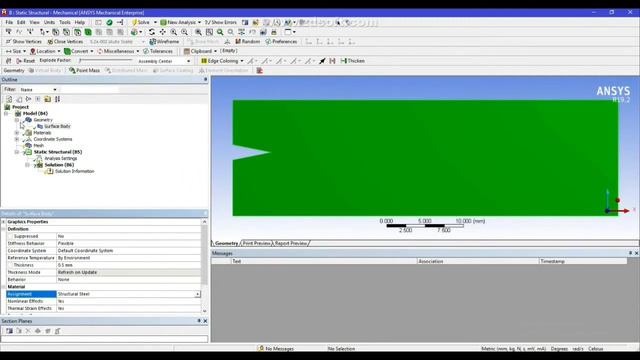Toggle Close Vertices
Screen dimensions: 640x360
click(65, 41)
